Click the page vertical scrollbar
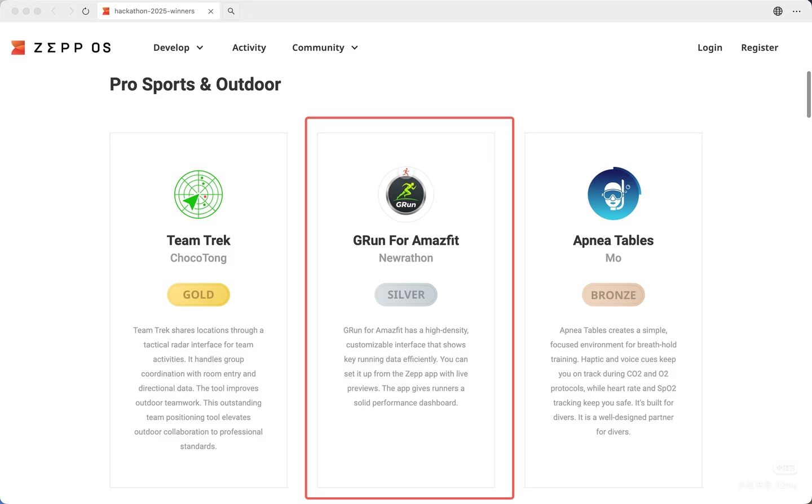Screen dimensions: 812x504 click(x=808, y=95)
